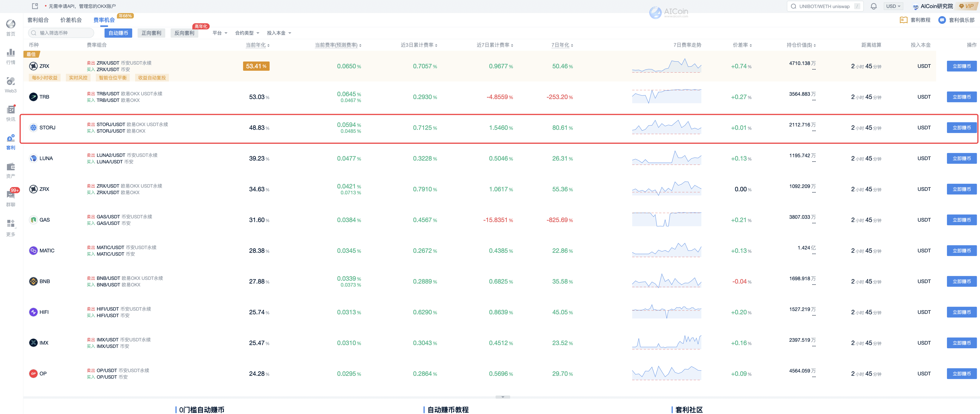Click the GAS coin icon
980x414 pixels.
click(33, 220)
